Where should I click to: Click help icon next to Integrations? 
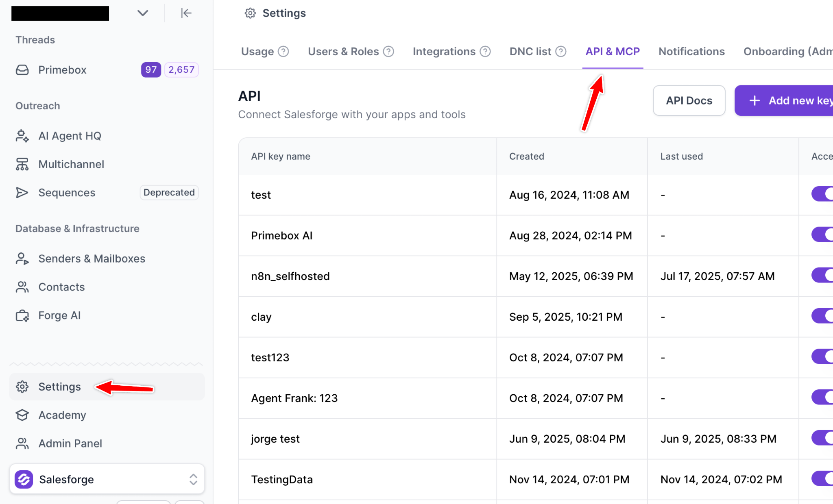pyautogui.click(x=485, y=52)
